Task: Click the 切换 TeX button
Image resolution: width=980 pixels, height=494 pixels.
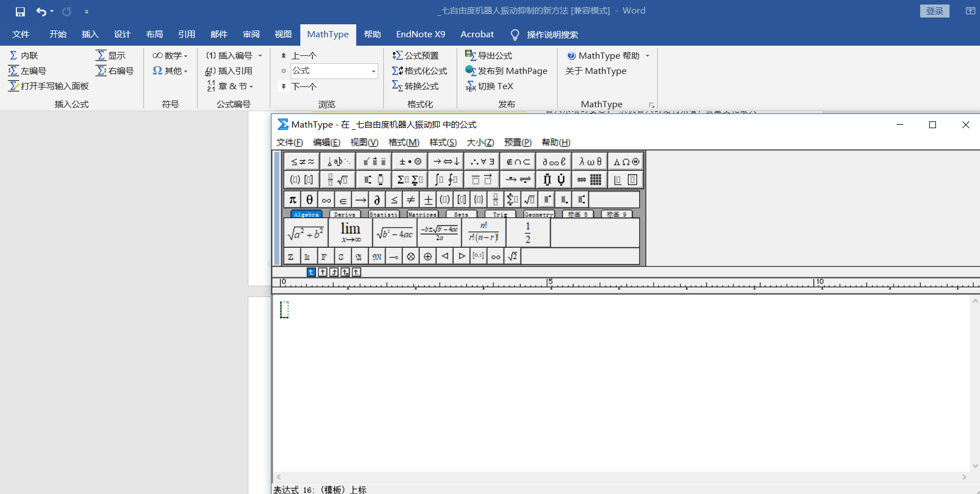Action: click(489, 86)
